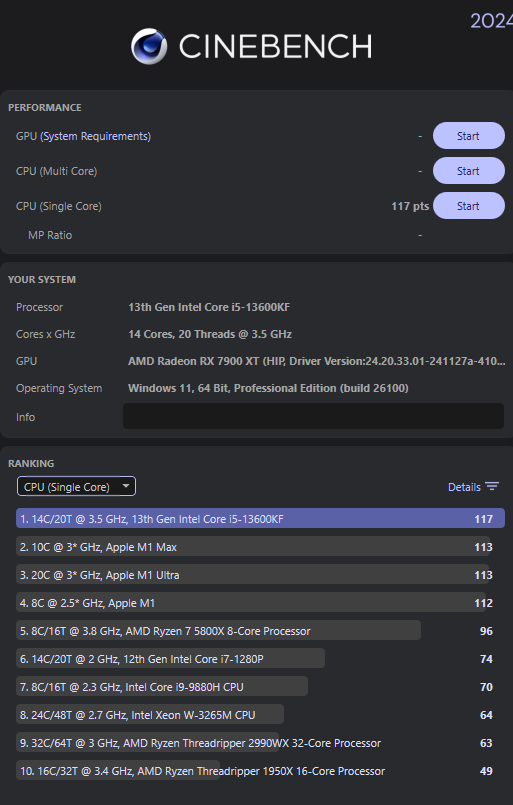Screen dimensions: 513x805
Task: Click the CPU (Multi Core) label
Action: [56, 171]
